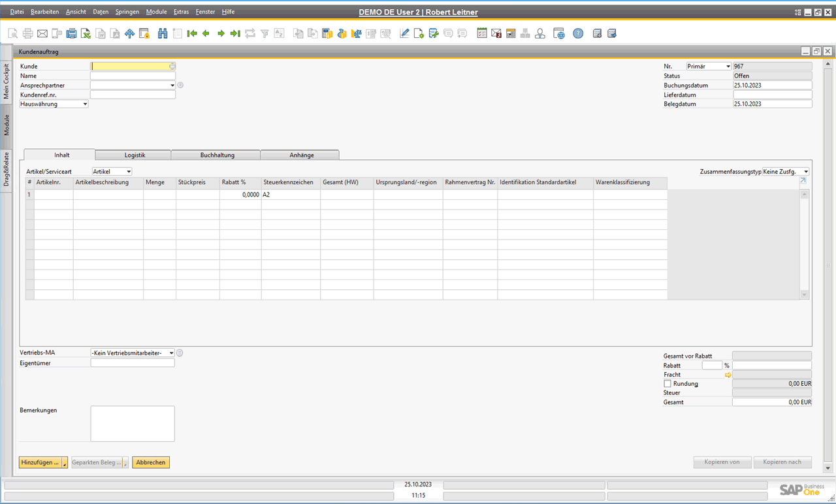Click the lock screen toolbar icon
The height and width of the screenshot is (504, 836).
(x=144, y=33)
